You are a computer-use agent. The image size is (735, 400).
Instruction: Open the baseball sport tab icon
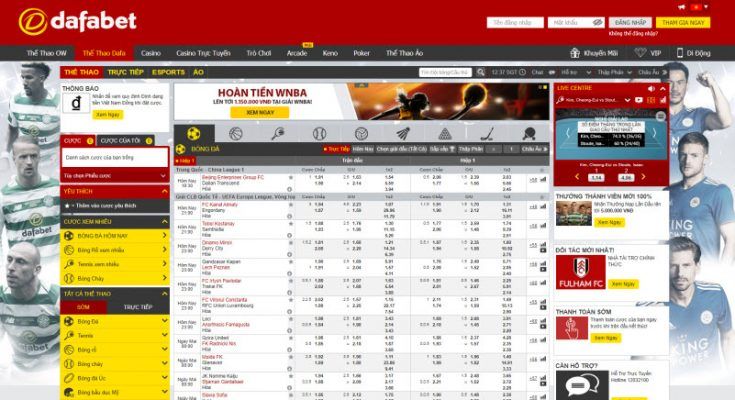(319, 134)
